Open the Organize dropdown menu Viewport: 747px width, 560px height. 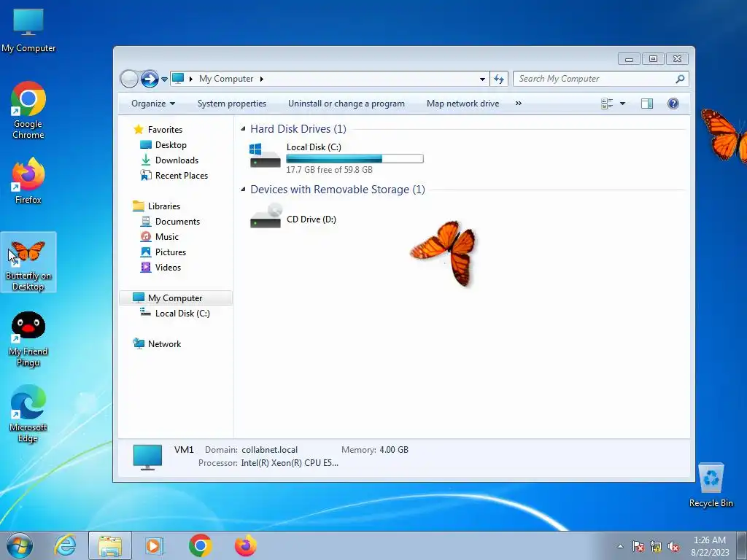coord(153,104)
